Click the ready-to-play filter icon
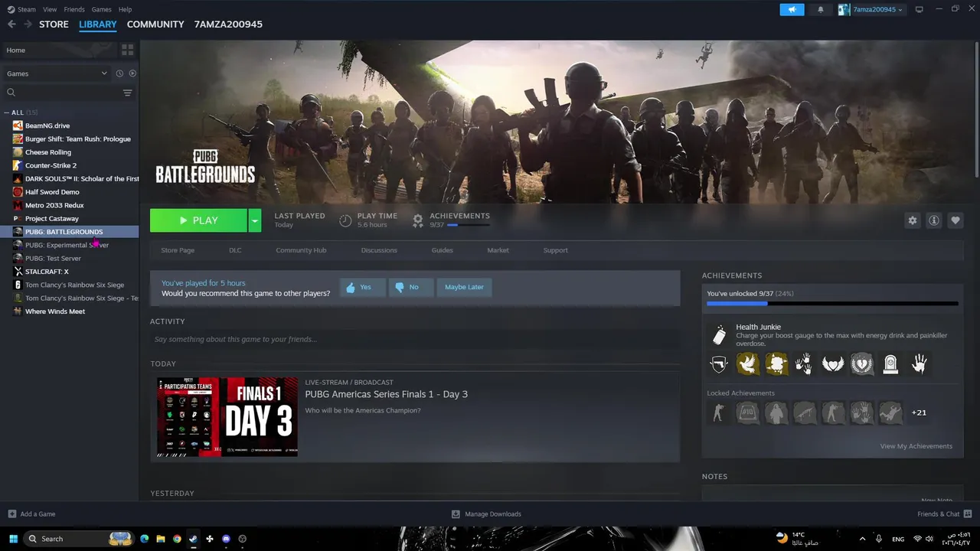This screenshot has width=980, height=551. 132,73
